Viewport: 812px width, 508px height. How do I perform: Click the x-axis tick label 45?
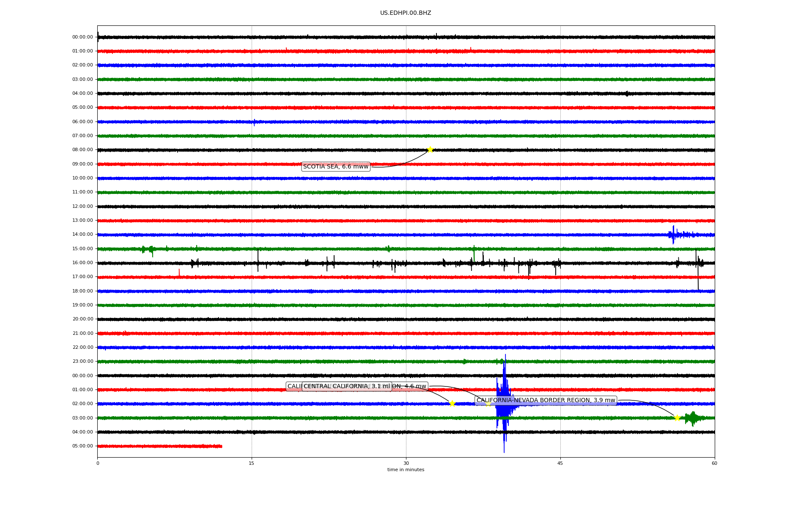[560, 463]
